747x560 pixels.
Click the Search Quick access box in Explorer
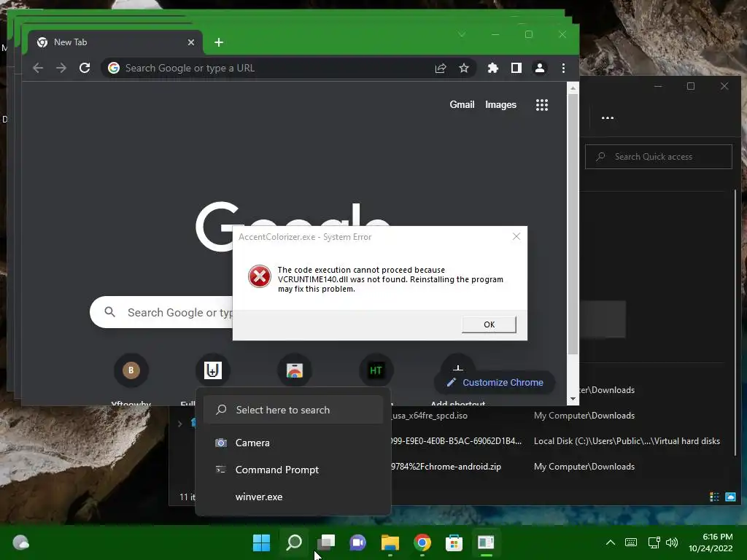coord(659,157)
